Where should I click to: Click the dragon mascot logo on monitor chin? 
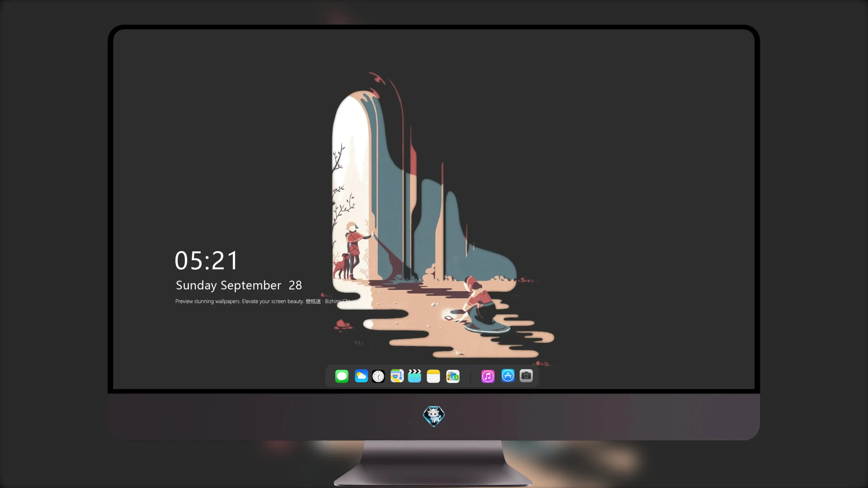434,416
